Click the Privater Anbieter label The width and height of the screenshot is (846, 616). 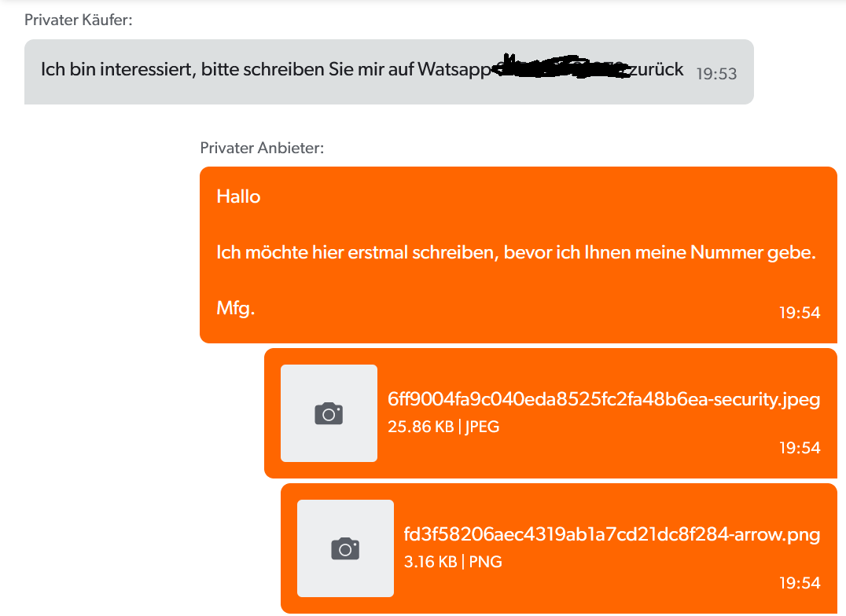(262, 148)
